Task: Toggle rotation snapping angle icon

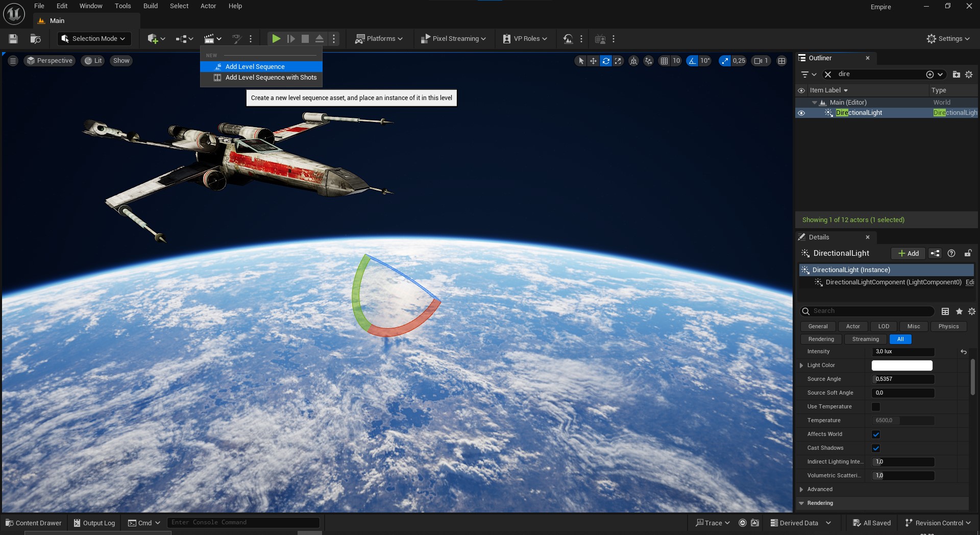Action: [x=692, y=61]
